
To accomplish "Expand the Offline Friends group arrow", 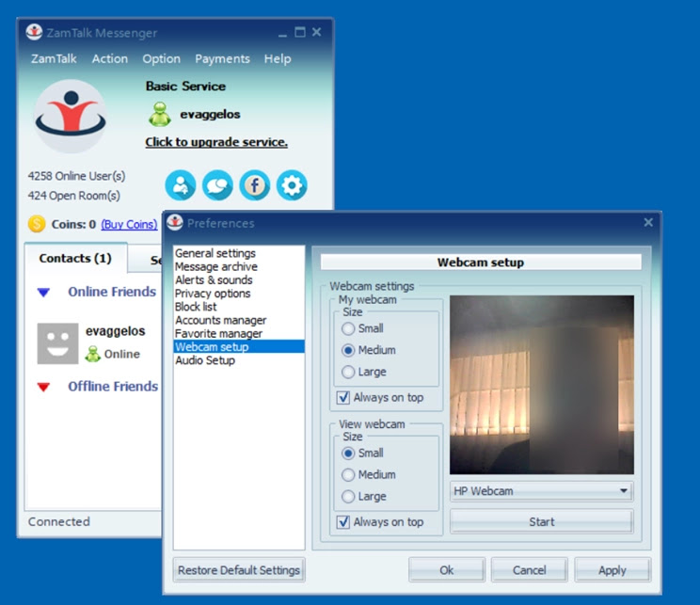I will 43,387.
